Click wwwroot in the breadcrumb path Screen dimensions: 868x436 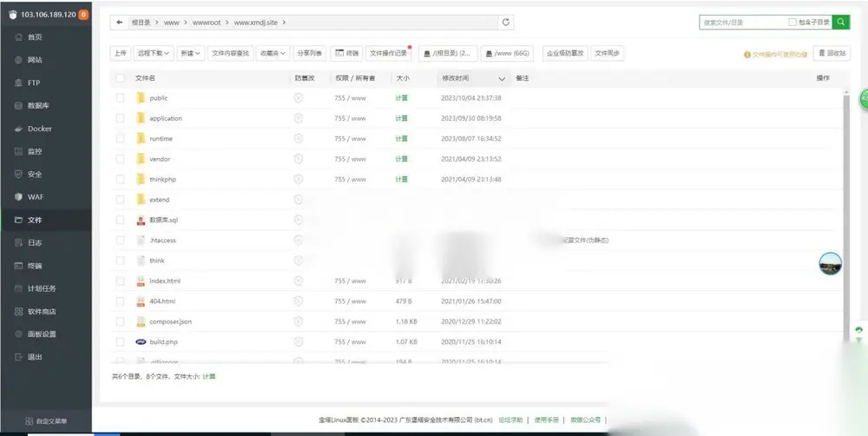207,23
